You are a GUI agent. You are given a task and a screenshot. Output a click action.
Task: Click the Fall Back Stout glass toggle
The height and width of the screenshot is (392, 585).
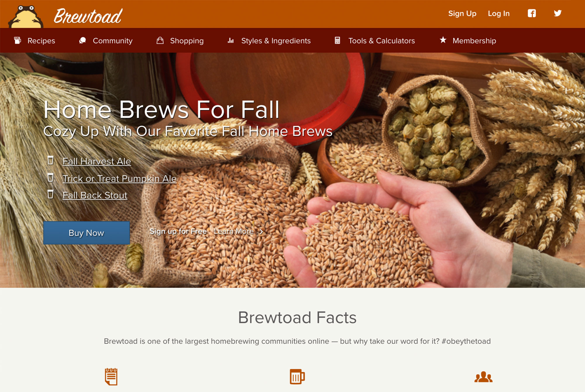(x=50, y=196)
